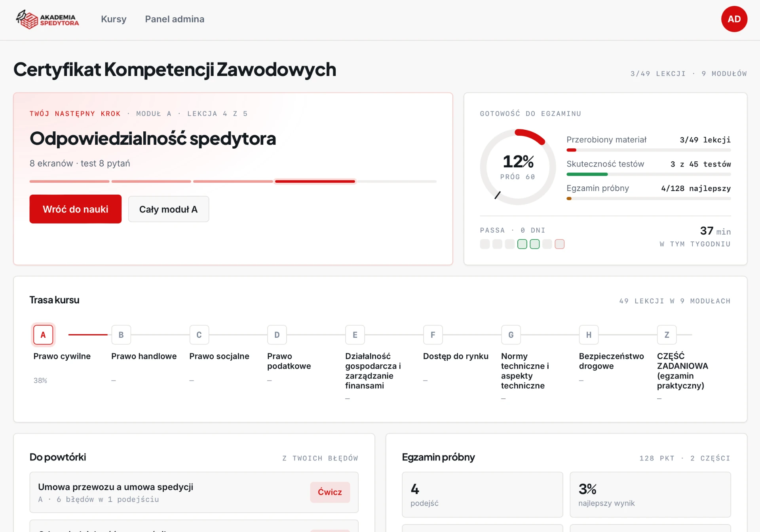This screenshot has width=760, height=532.
Task: Click the red streak day square
Action: click(x=560, y=244)
